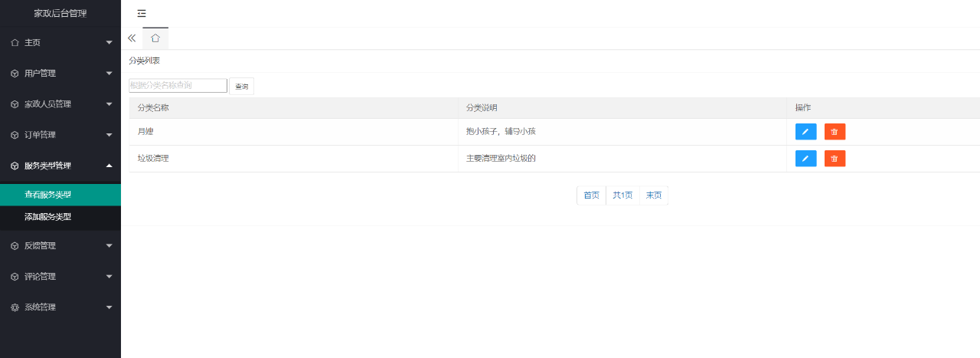Edit the 垃圾清理 category with pencil button
This screenshot has width=980, height=358.
805,159
